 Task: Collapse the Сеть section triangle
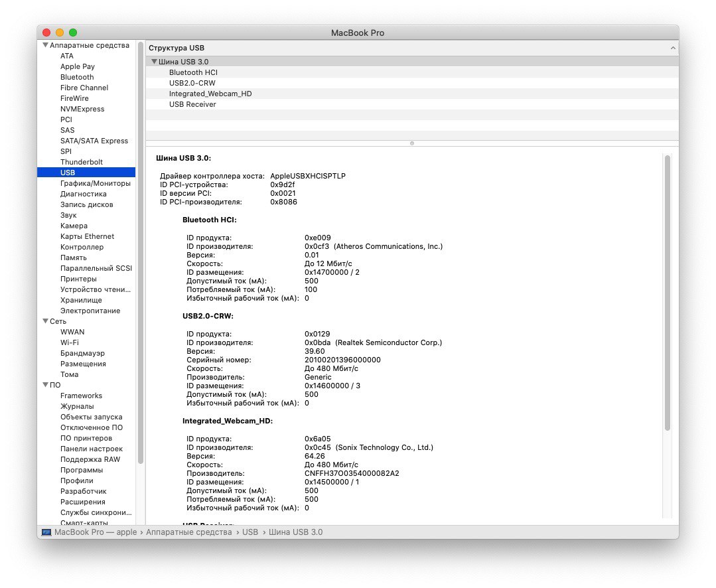pyautogui.click(x=45, y=321)
